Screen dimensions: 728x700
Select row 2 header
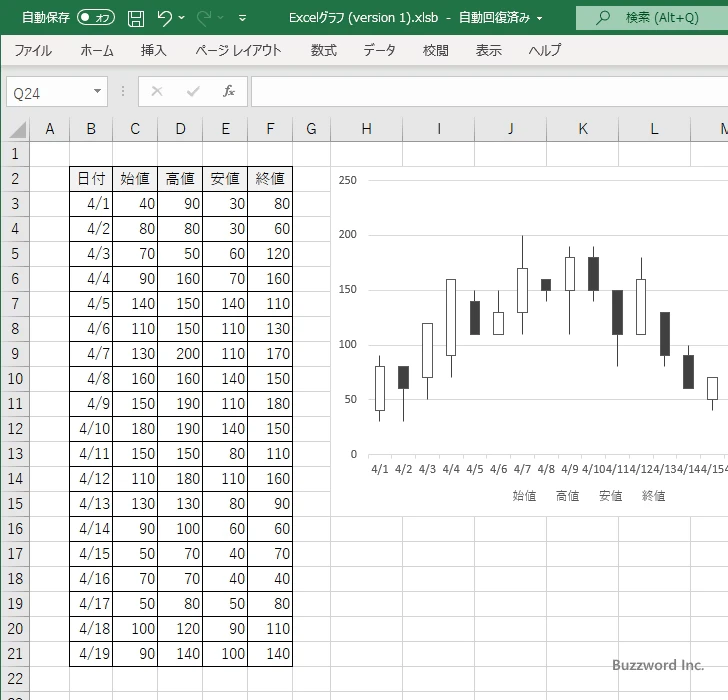tap(15, 179)
